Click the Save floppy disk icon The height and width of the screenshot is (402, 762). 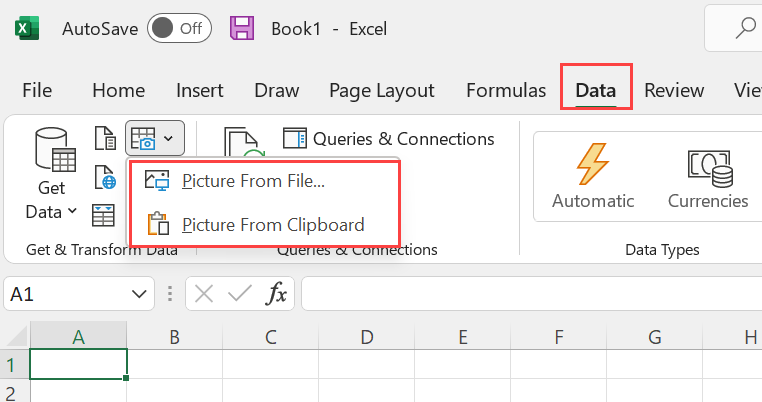(x=241, y=28)
